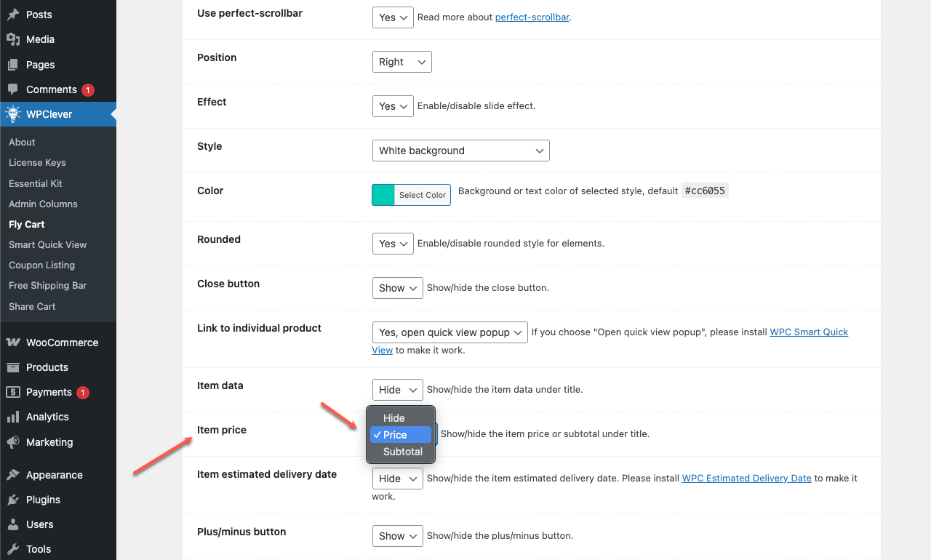931x560 pixels.
Task: Open the Close button Show dropdown
Action: coord(397,288)
